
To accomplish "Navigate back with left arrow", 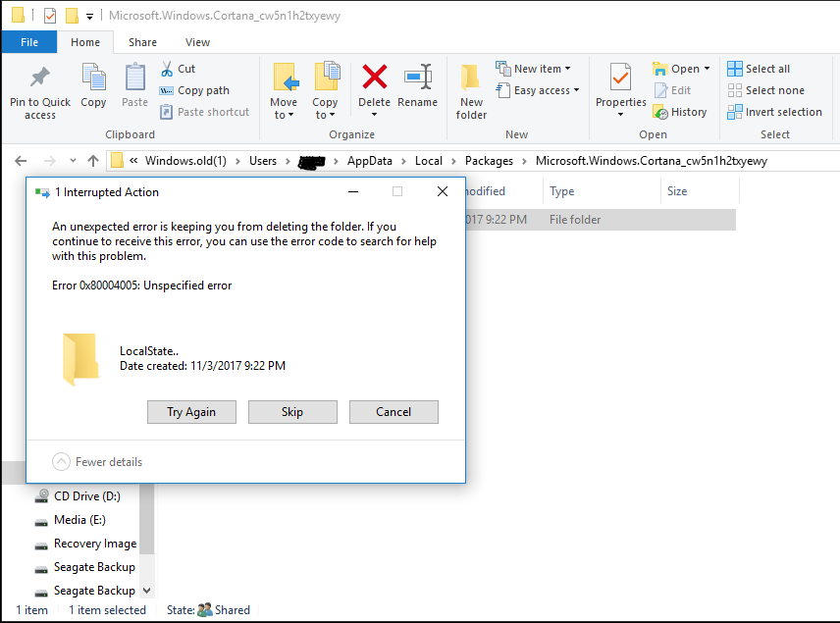I will [21, 161].
